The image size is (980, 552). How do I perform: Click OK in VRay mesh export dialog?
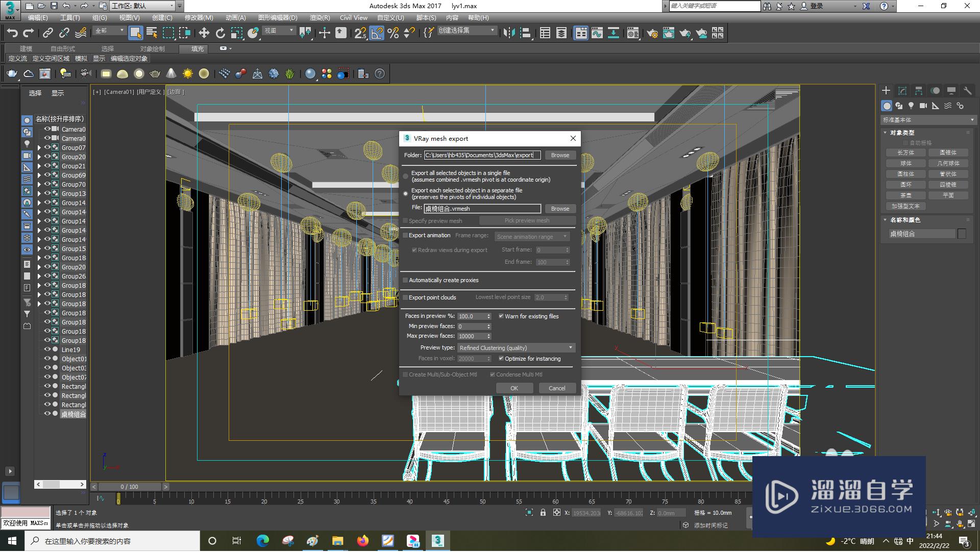click(x=514, y=388)
